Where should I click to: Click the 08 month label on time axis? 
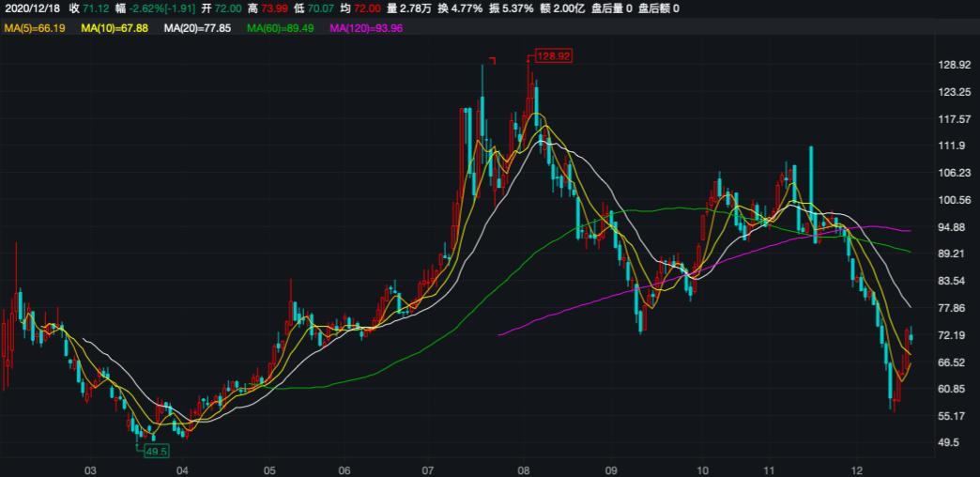point(523,469)
